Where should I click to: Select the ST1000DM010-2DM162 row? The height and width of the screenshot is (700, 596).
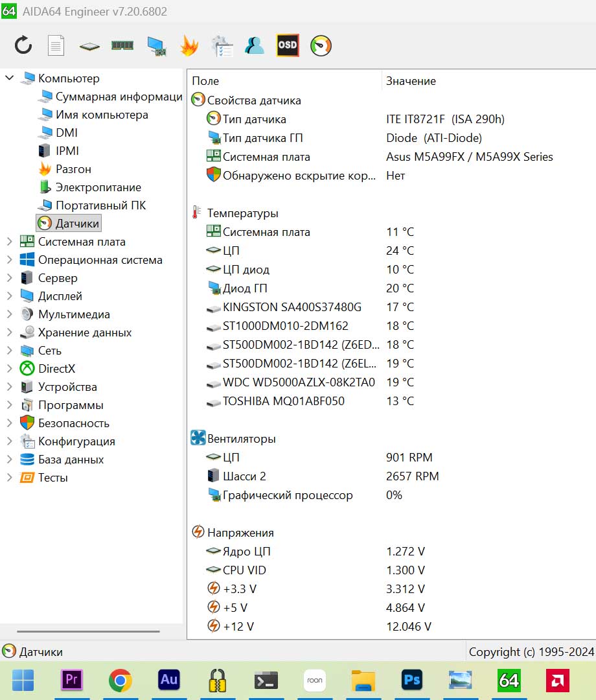click(391, 326)
